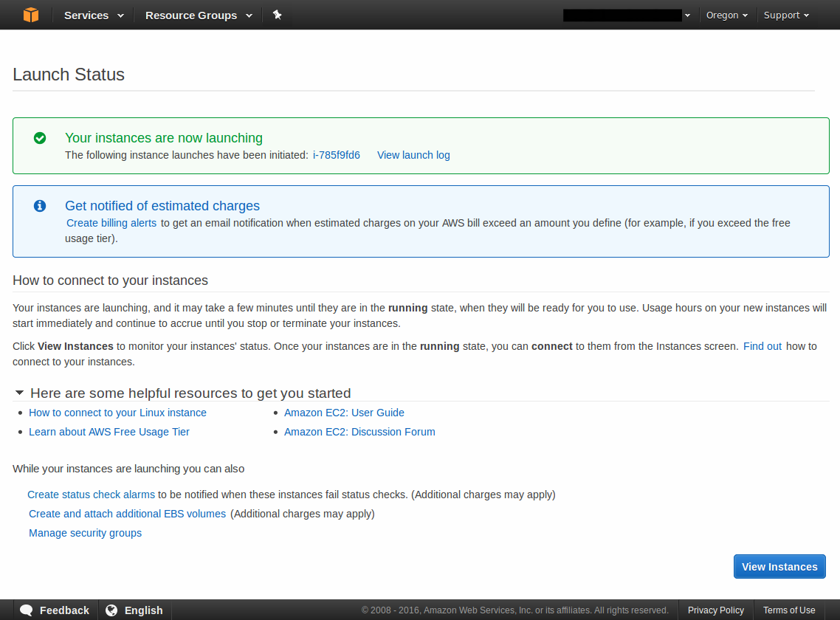Image resolution: width=840 pixels, height=620 pixels.
Task: Click the Find out link
Action: point(762,346)
